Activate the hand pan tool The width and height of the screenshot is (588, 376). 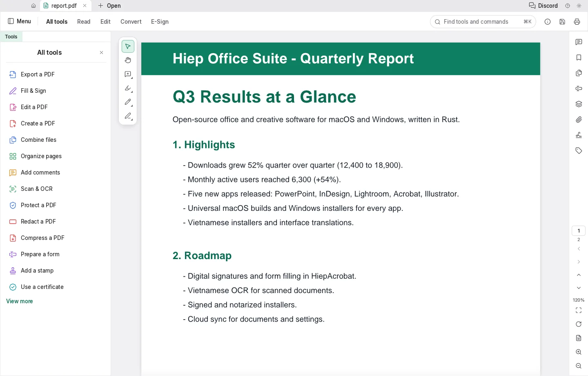point(128,60)
